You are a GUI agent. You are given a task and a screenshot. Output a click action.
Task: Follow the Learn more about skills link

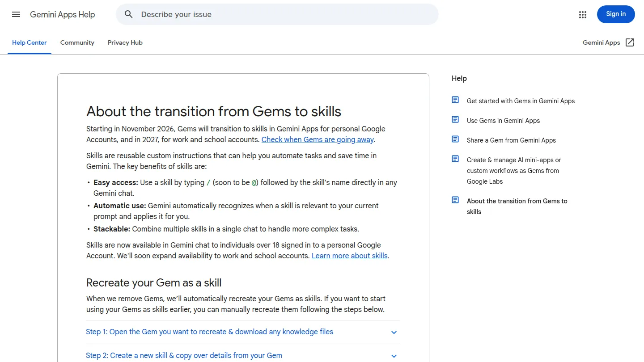pyautogui.click(x=350, y=256)
